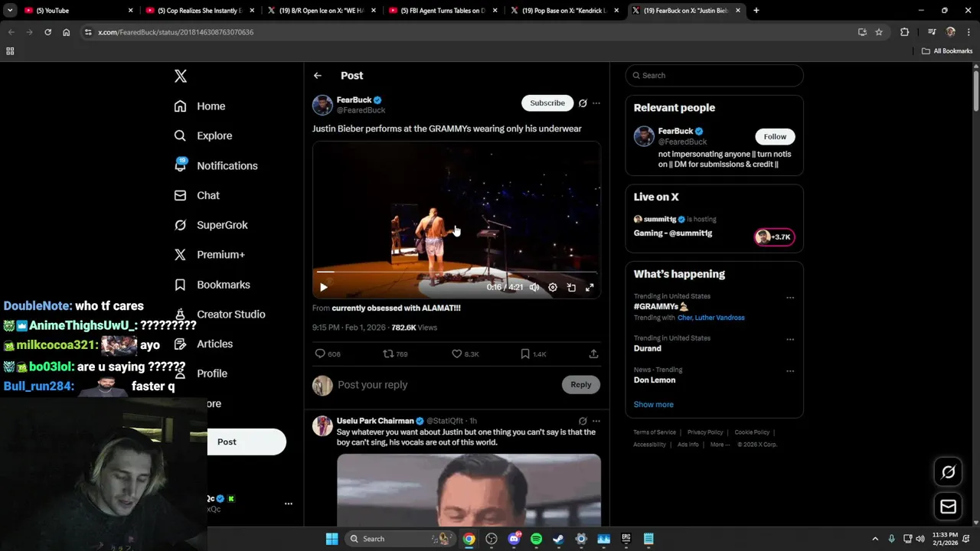Click the video progress bar

click(x=456, y=272)
